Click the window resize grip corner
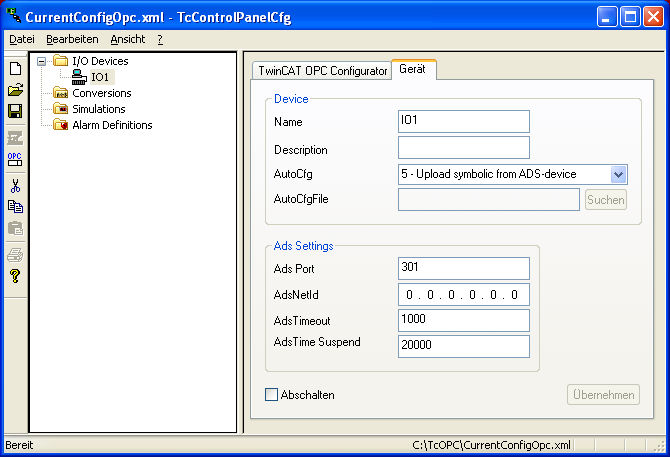Screen dimensions: 670x457 pyautogui.click(x=660, y=446)
